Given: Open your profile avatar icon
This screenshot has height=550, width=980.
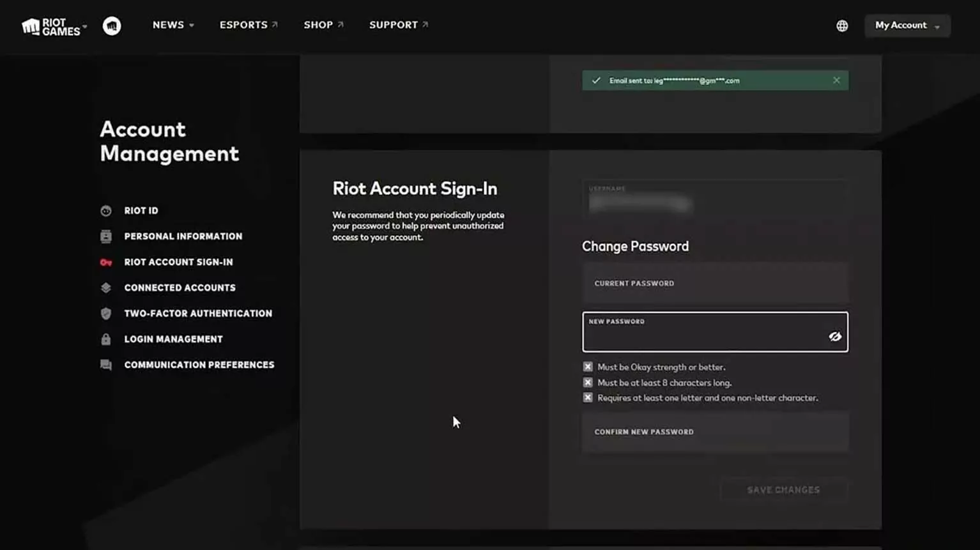Looking at the screenshot, I should click(112, 26).
